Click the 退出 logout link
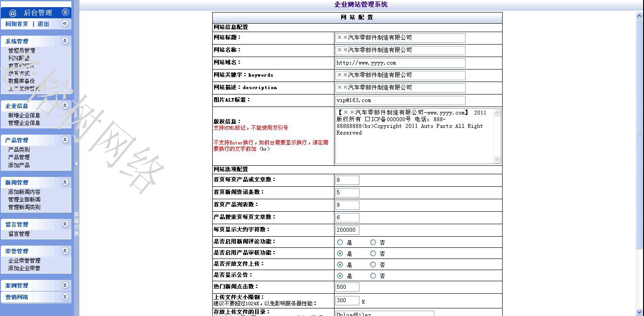644x316 pixels. [x=43, y=24]
